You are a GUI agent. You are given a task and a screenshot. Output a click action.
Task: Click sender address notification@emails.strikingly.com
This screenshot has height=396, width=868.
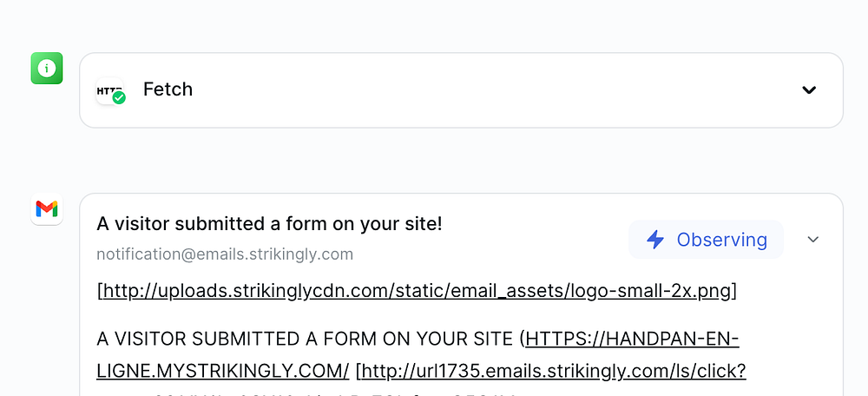click(x=225, y=254)
